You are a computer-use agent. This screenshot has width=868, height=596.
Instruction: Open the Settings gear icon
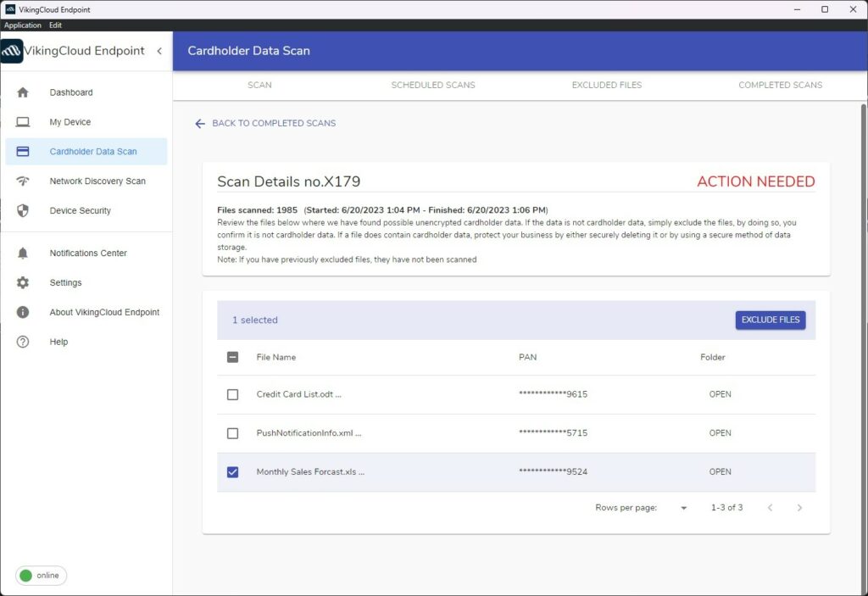click(25, 282)
